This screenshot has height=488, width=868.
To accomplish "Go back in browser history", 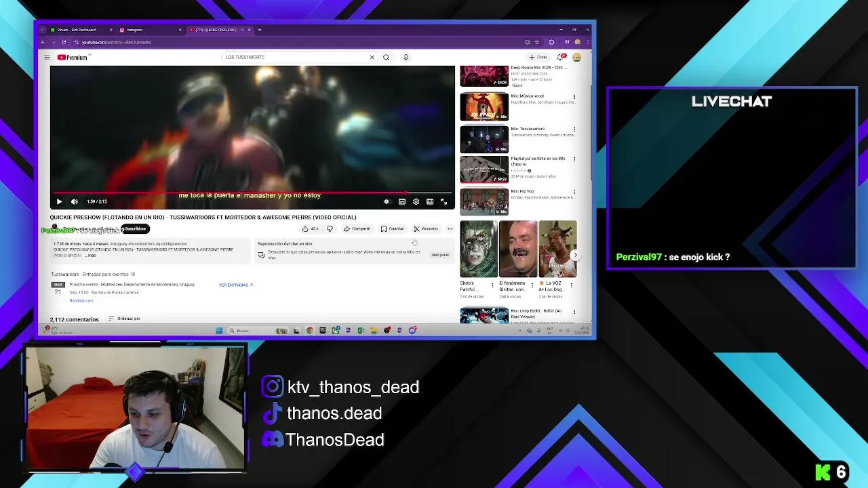I will tap(43, 42).
